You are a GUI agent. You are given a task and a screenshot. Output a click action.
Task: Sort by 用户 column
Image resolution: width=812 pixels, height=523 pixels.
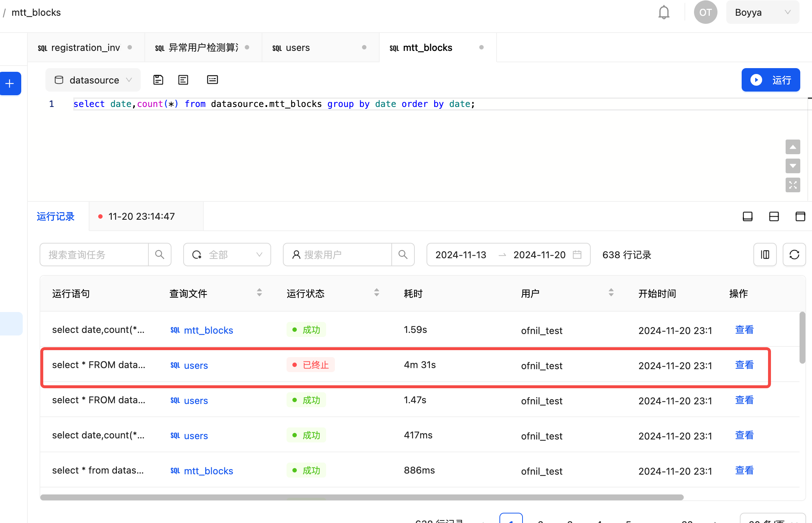click(x=611, y=293)
